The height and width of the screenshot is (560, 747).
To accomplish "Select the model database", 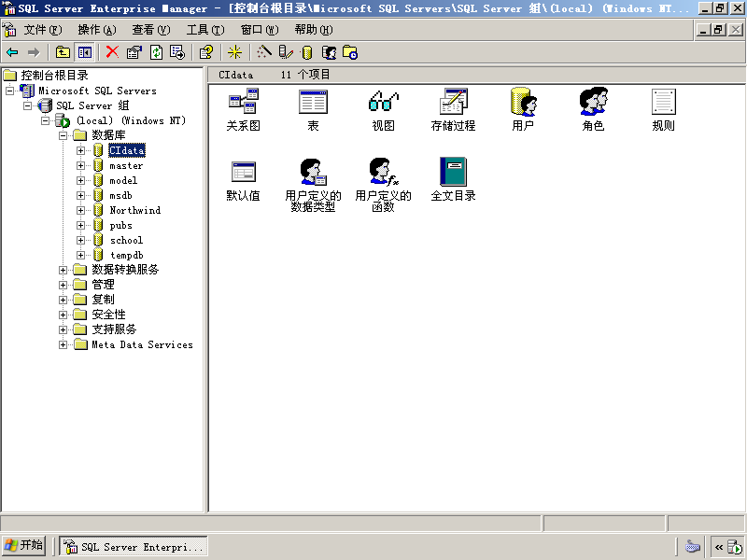I will coord(123,180).
